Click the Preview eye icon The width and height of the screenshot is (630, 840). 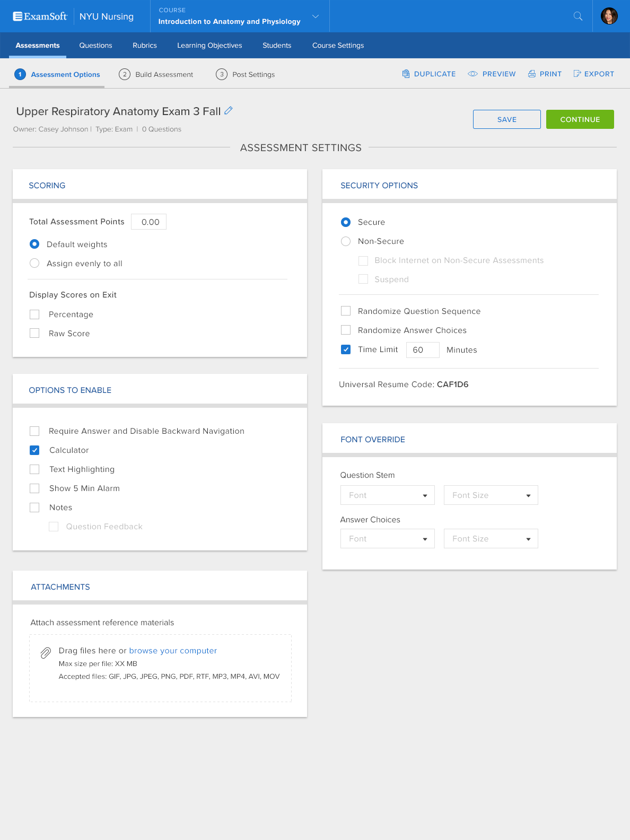[x=472, y=74]
